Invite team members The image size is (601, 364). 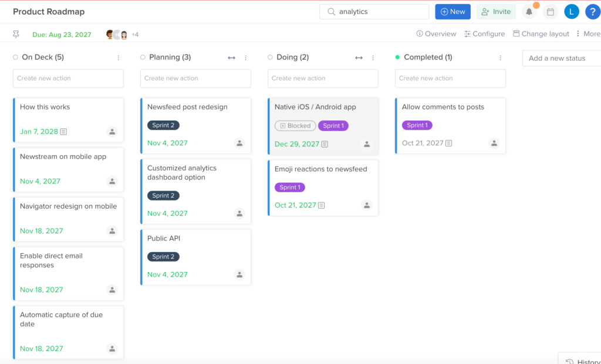[495, 11]
